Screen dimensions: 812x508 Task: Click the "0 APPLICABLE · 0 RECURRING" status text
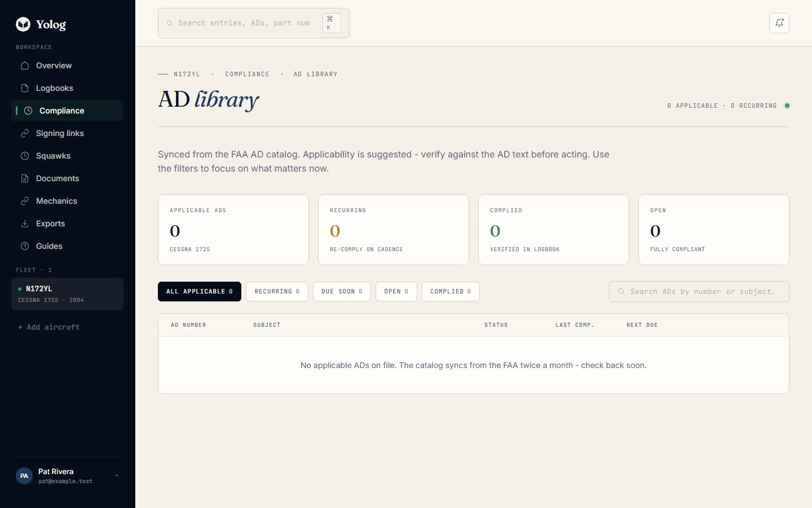point(722,106)
